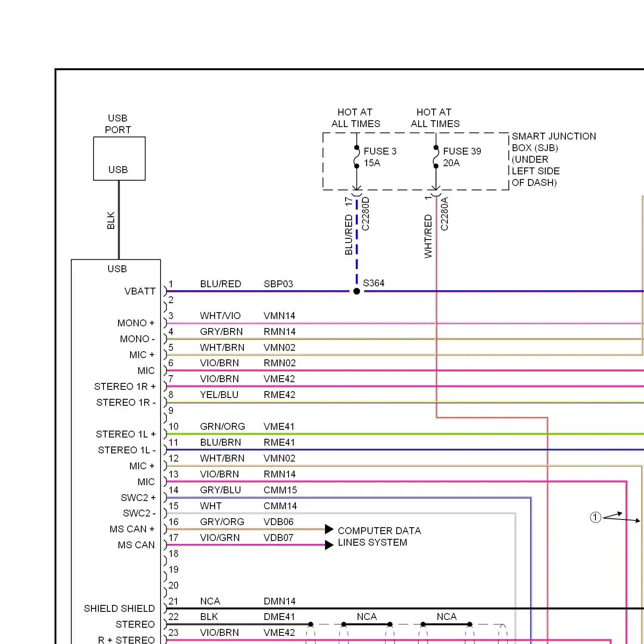The width and height of the screenshot is (644, 644).
Task: Click the USB heading on the module connector
Action: (117, 269)
